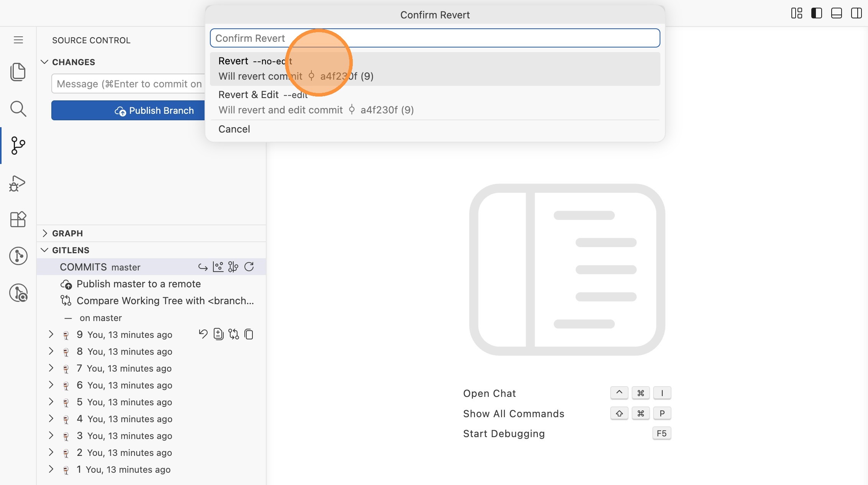Click the refresh commits icon
The image size is (868, 485).
coord(249,267)
